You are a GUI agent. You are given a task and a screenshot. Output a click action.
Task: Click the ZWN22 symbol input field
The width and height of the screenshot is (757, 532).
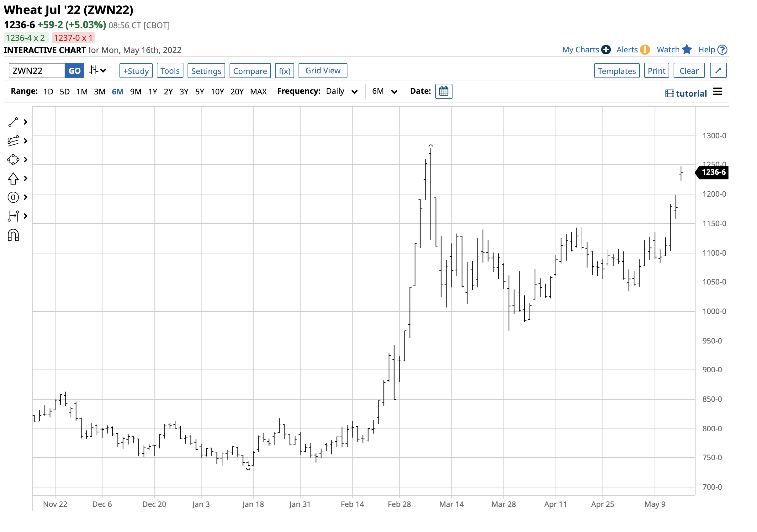coord(37,71)
